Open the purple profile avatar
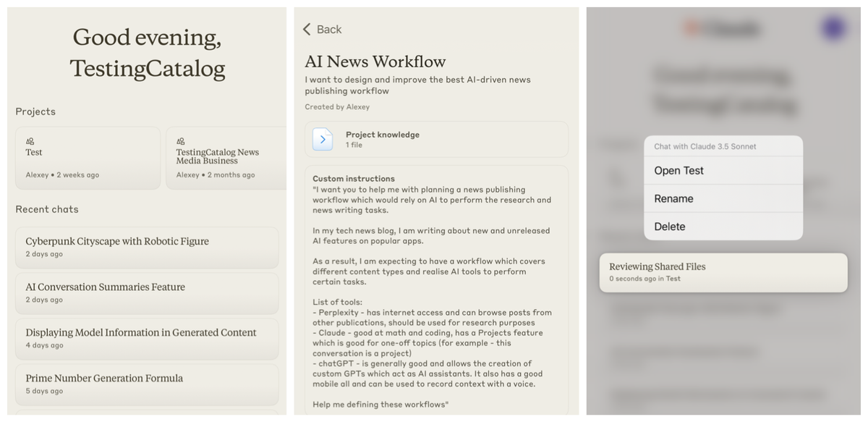This screenshot has width=868, height=422. pyautogui.click(x=833, y=29)
